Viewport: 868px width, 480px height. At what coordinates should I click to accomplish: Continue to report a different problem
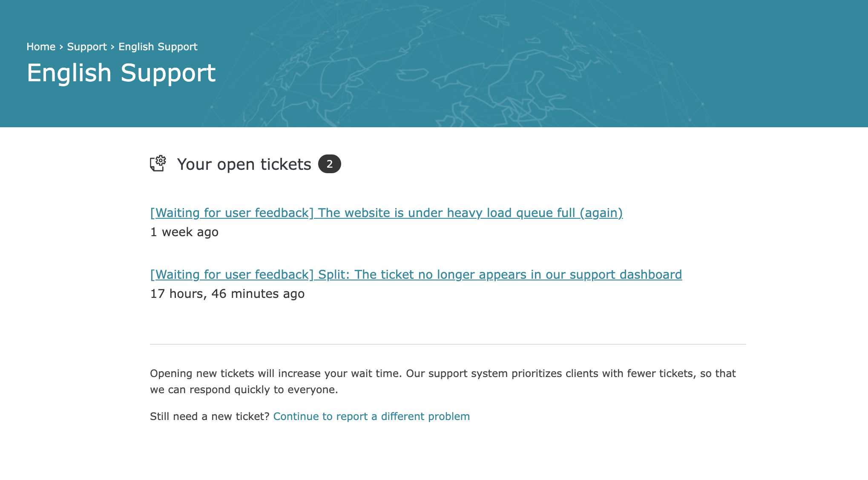tap(371, 416)
